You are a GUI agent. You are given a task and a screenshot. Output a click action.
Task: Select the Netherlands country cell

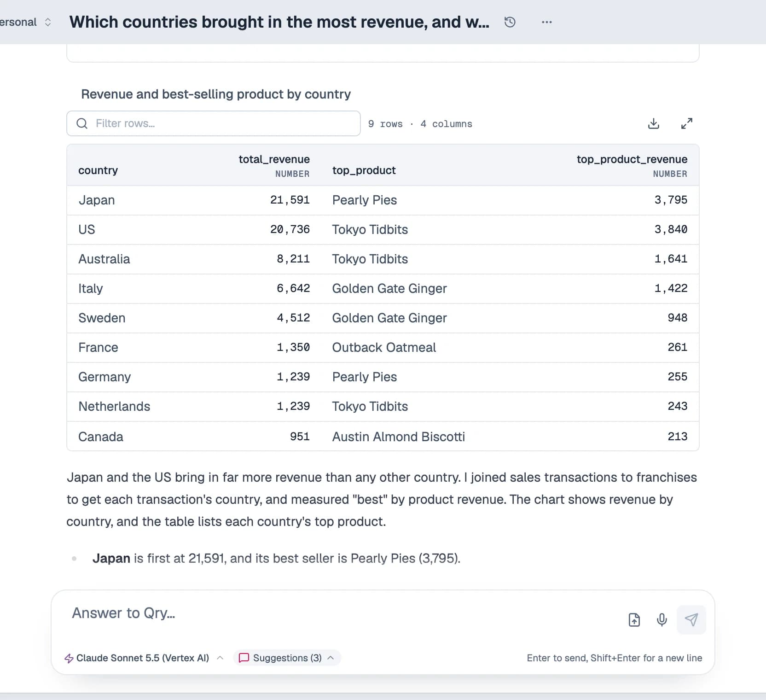coord(114,407)
